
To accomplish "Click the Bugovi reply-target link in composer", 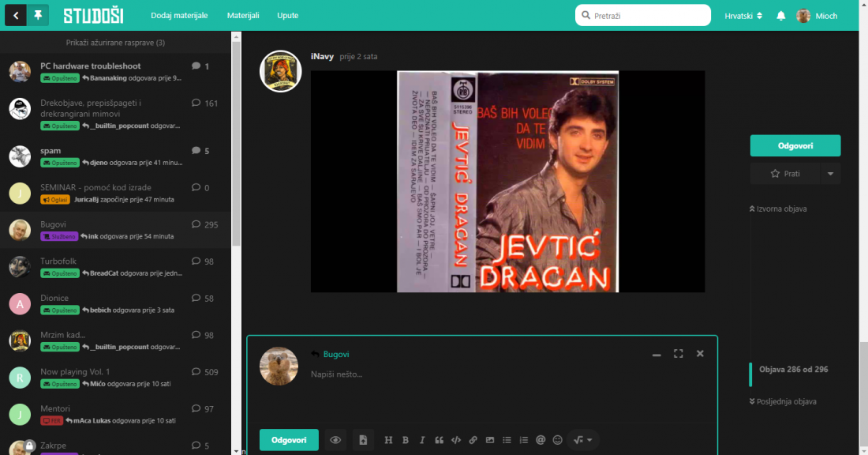I will coord(336,354).
